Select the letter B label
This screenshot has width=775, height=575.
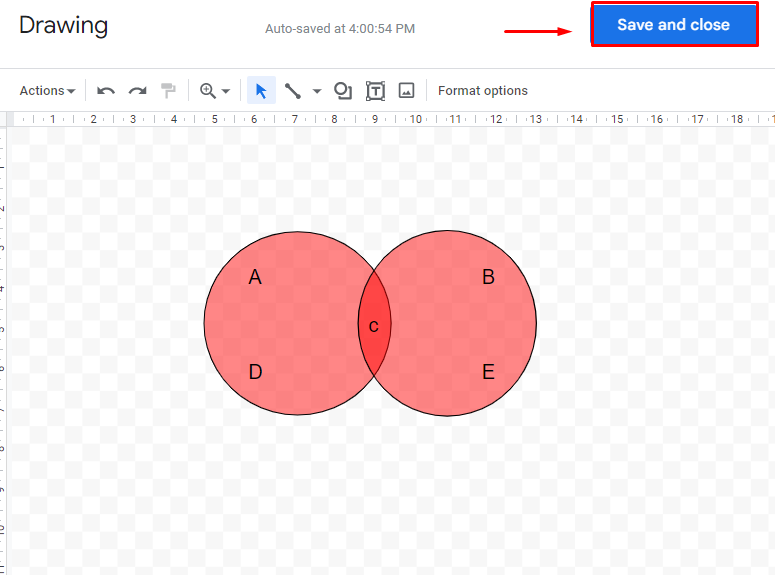pyautogui.click(x=488, y=277)
